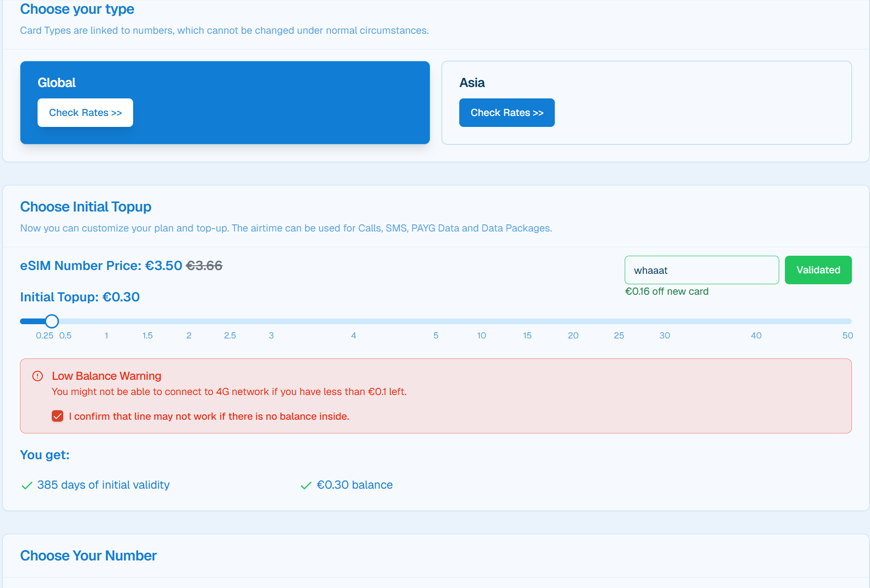The image size is (870, 588).
Task: Select the Asia card type
Action: point(647,103)
